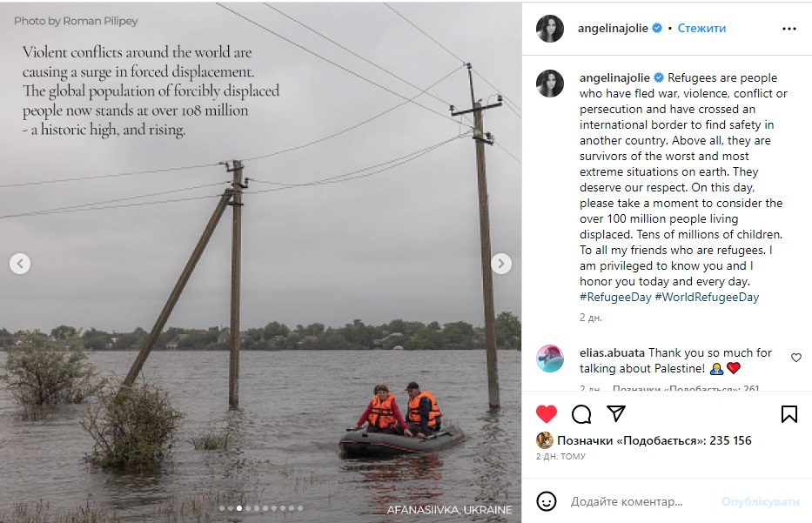Click the comment input field
The height and width of the screenshot is (523, 812).
pyautogui.click(x=640, y=502)
